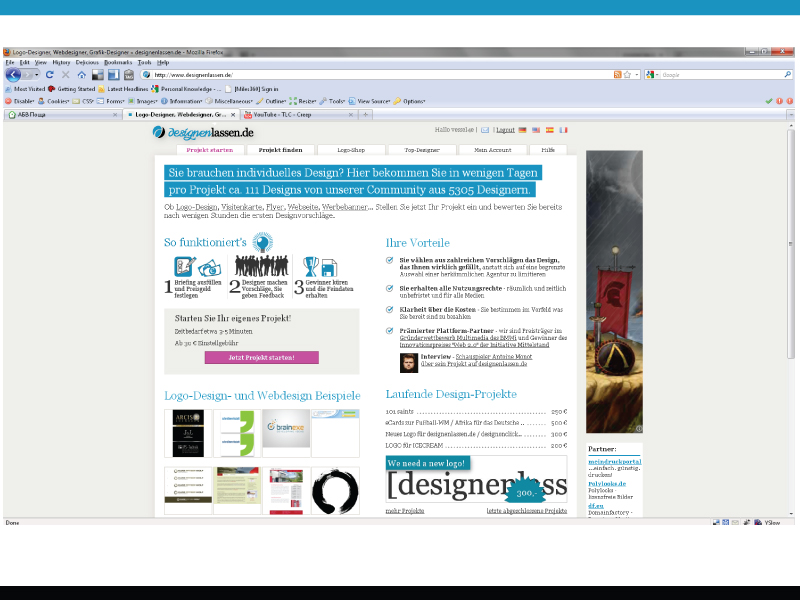Go back with the blue Back arrow
This screenshot has height=600, width=800.
point(13,75)
